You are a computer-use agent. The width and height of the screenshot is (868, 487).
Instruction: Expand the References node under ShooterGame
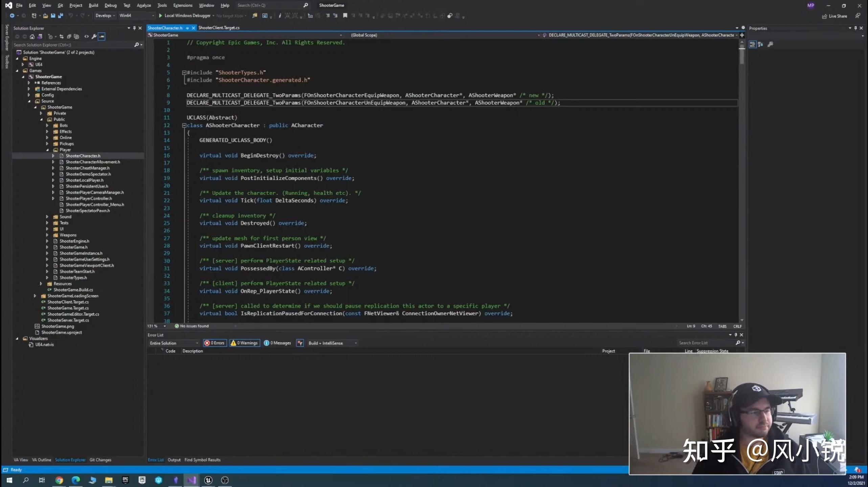coord(29,83)
